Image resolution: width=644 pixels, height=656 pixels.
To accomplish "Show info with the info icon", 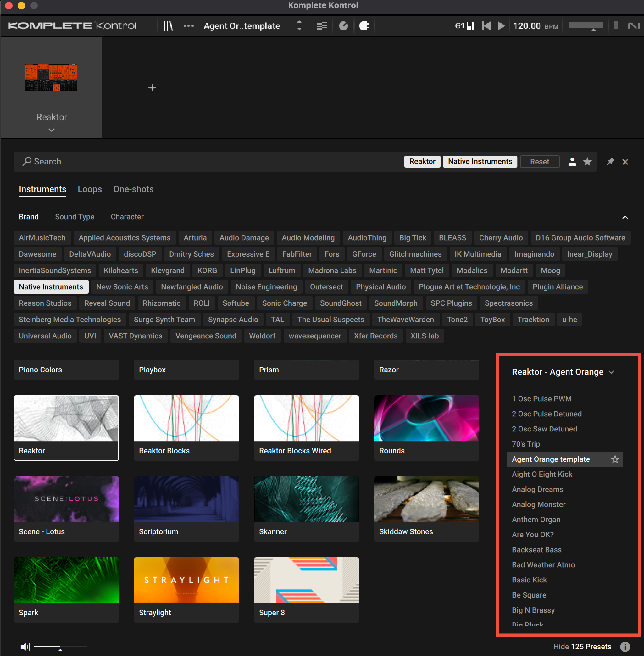I will (625, 647).
